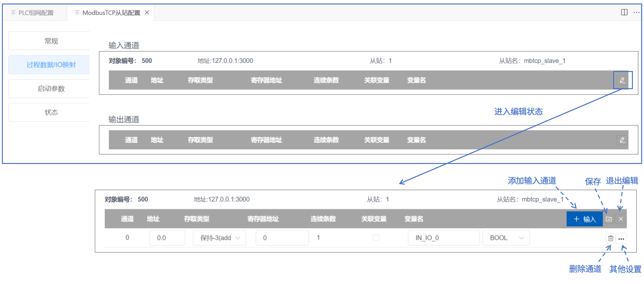Click the split editor layout icon
Image resolution: width=644 pixels, height=284 pixels.
coord(624,12)
